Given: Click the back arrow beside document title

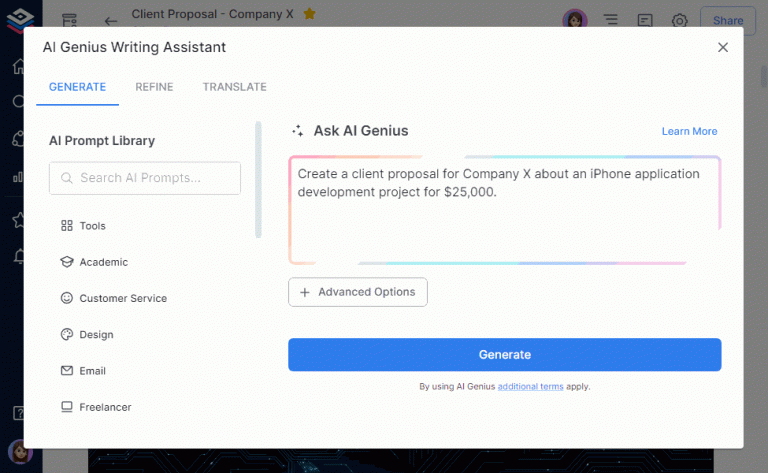Looking at the screenshot, I should coord(111,20).
